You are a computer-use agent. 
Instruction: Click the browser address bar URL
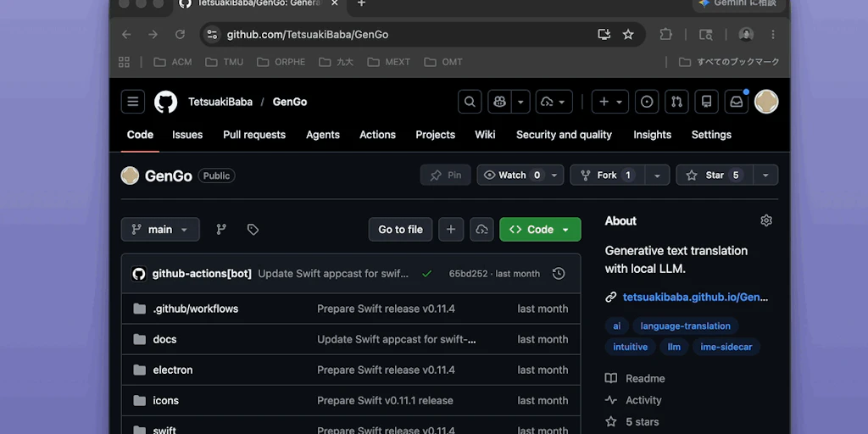307,34
